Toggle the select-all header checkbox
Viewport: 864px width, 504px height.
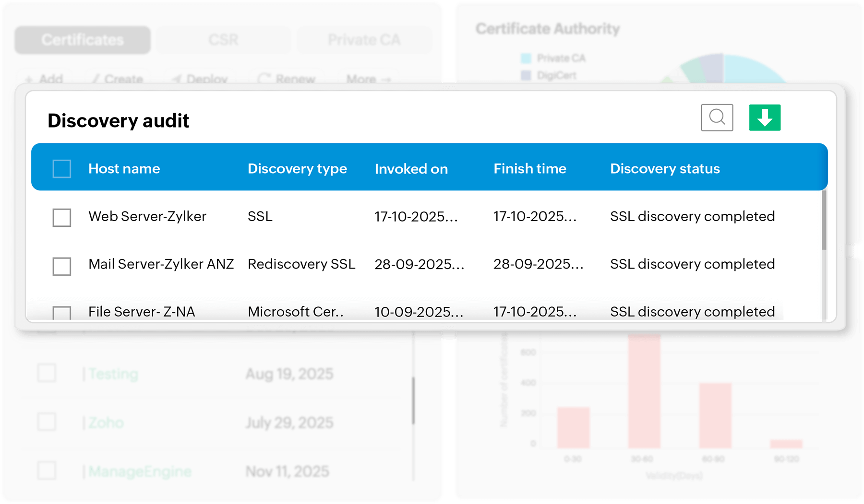(x=62, y=169)
